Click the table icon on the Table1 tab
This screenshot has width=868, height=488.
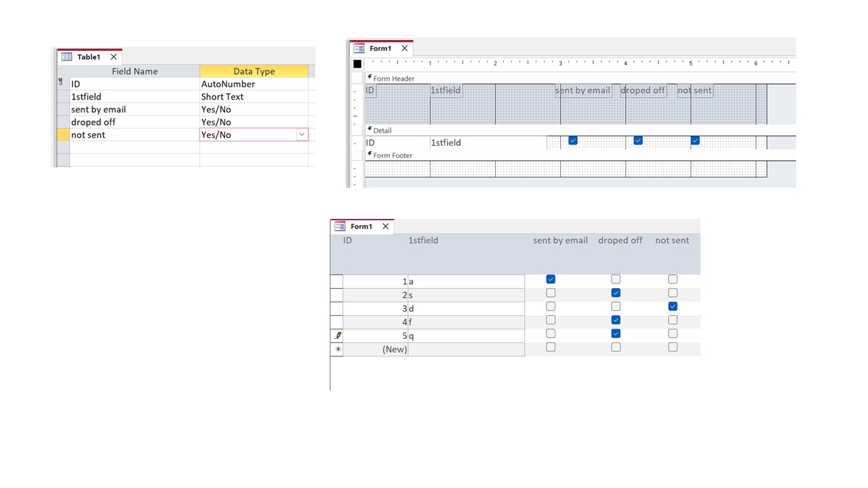tap(66, 56)
